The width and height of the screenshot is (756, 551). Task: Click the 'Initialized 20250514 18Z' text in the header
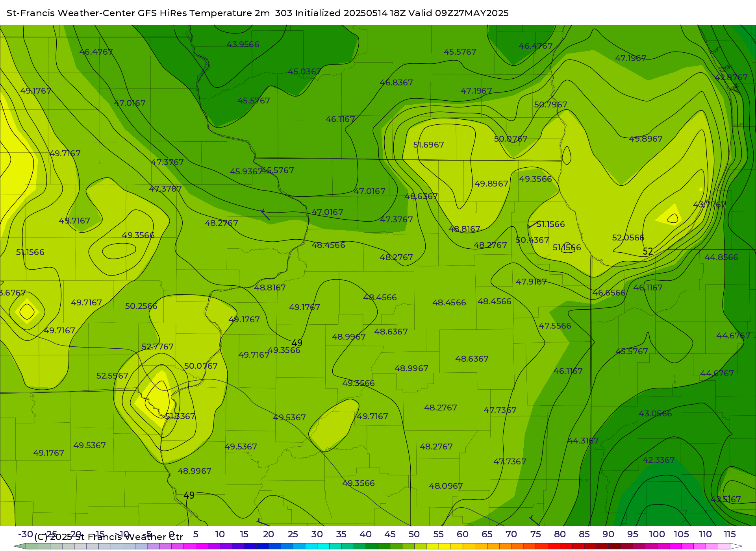[x=350, y=13]
